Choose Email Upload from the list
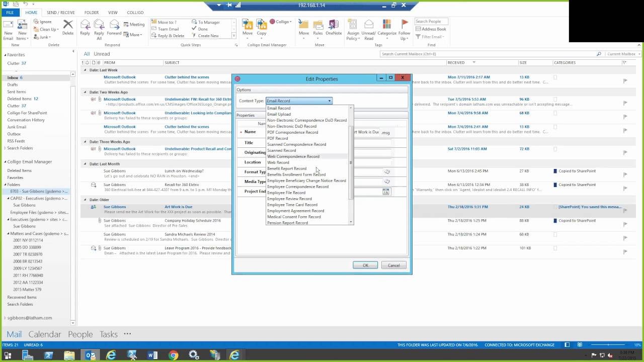The height and width of the screenshot is (362, 644). tap(279, 114)
